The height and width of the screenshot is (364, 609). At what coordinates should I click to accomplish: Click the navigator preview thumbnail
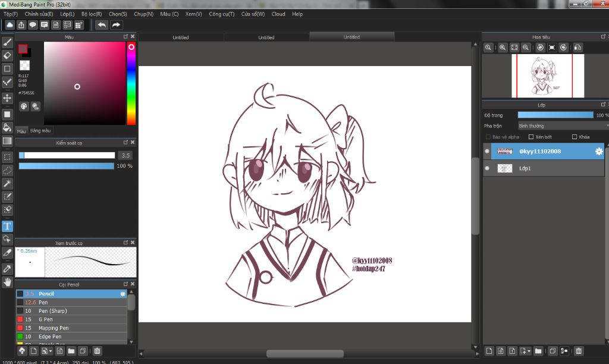[548, 76]
